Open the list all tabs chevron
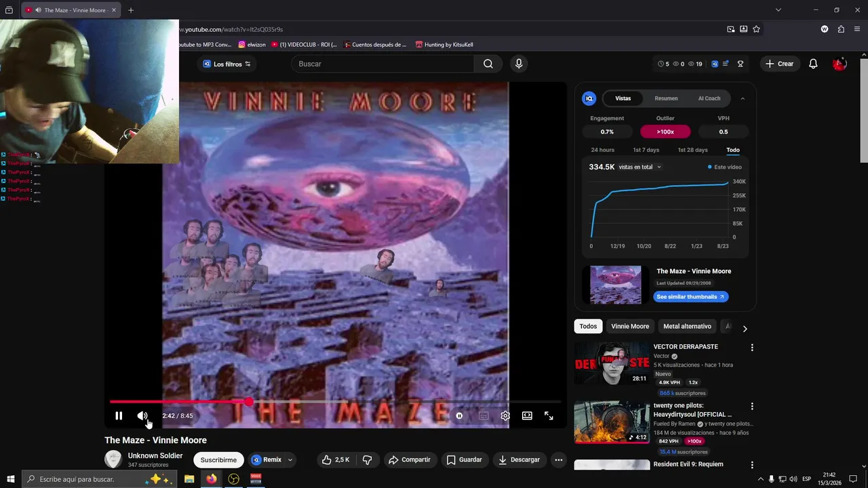868x488 pixels. pyautogui.click(x=778, y=10)
